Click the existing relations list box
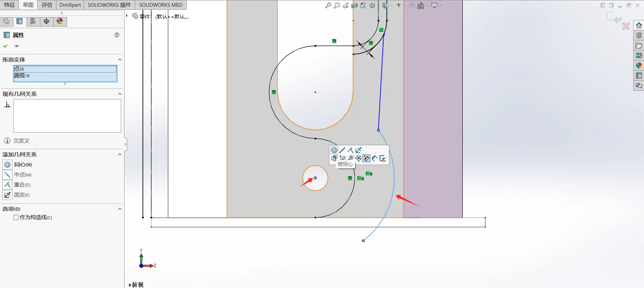644x288 pixels. [67, 116]
